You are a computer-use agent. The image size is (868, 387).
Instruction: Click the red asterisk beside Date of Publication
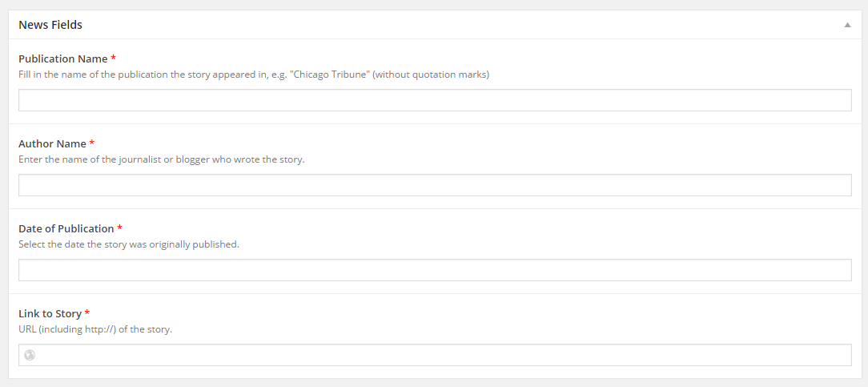click(x=119, y=228)
